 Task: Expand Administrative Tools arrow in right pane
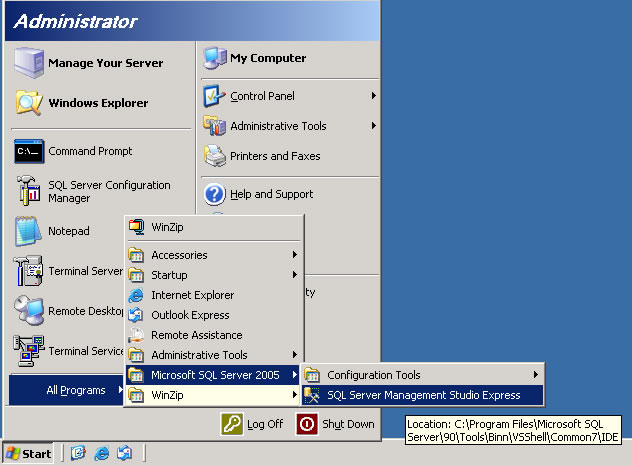[374, 126]
